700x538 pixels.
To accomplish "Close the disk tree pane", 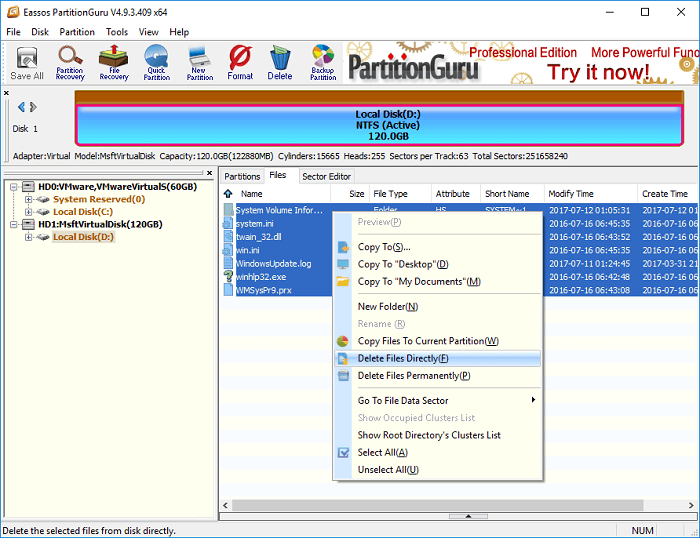I will pyautogui.click(x=209, y=173).
